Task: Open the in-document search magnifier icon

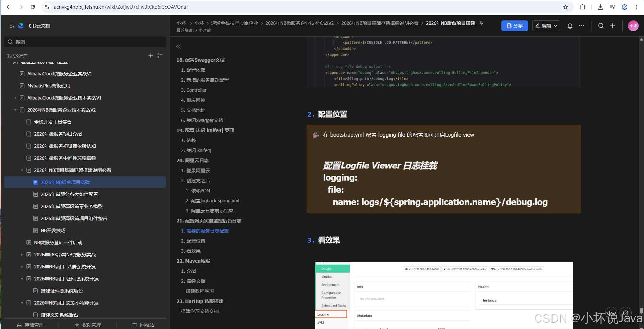Action: click(601, 26)
